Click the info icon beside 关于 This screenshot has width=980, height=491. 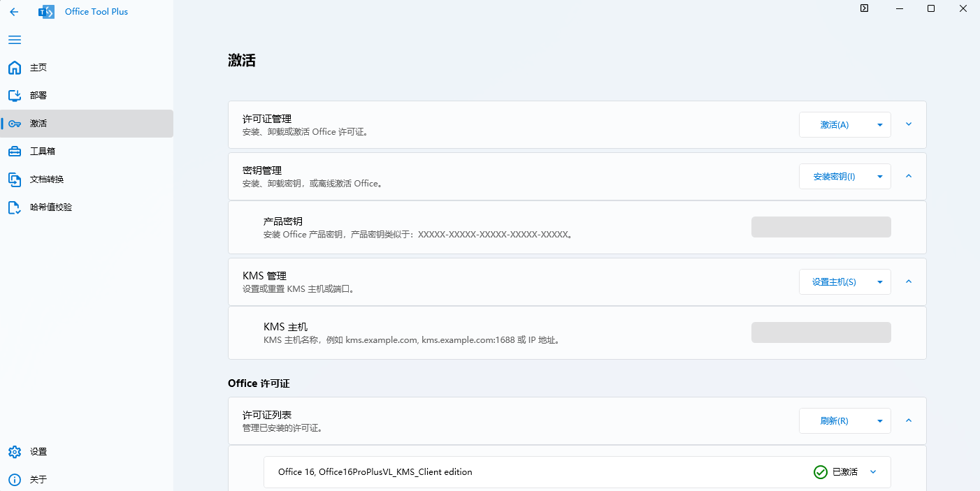click(x=15, y=480)
